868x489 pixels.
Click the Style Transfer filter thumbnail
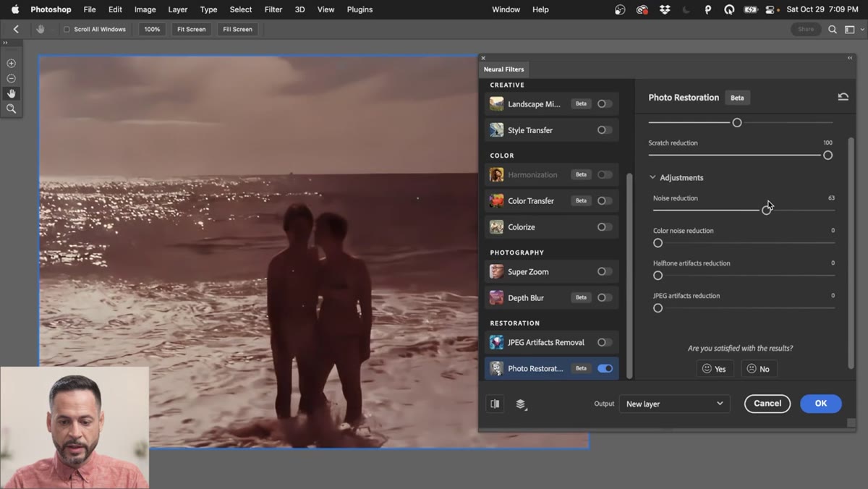pyautogui.click(x=496, y=130)
